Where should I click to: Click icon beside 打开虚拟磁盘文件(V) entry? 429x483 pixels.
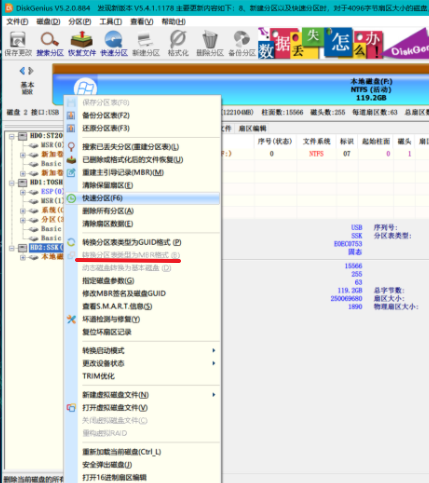click(x=71, y=408)
